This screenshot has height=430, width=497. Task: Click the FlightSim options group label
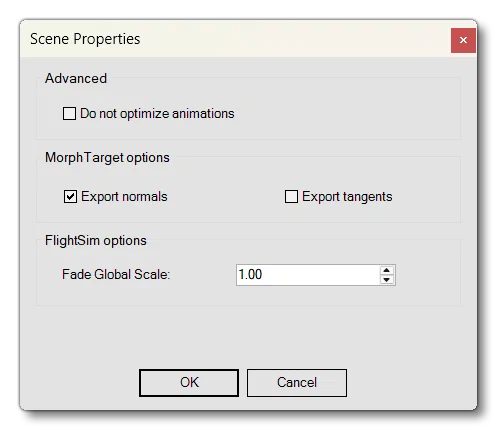coord(96,240)
